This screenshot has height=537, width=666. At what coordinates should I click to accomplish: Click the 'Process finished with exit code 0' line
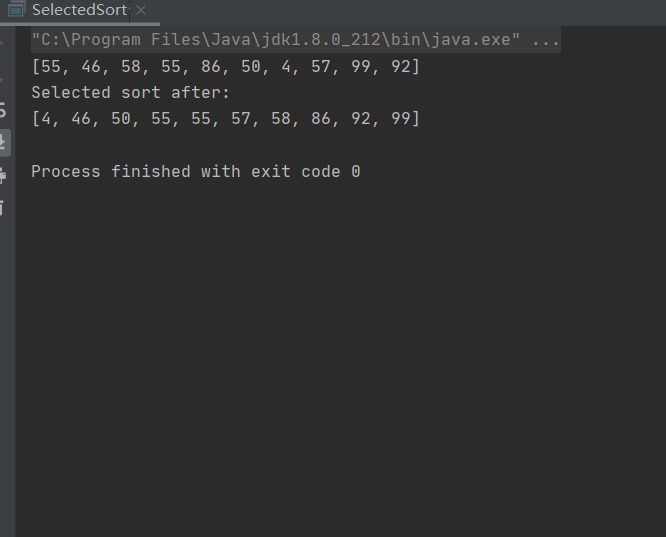pyautogui.click(x=196, y=172)
